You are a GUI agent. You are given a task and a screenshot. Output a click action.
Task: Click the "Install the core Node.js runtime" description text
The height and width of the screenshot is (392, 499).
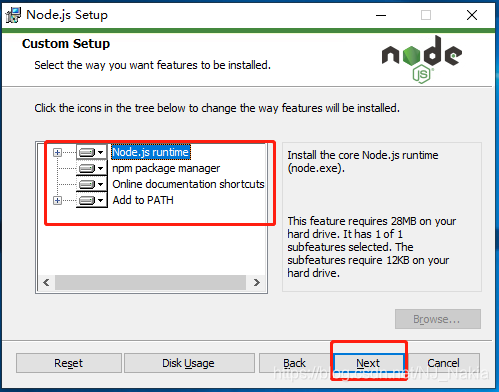coord(363,162)
